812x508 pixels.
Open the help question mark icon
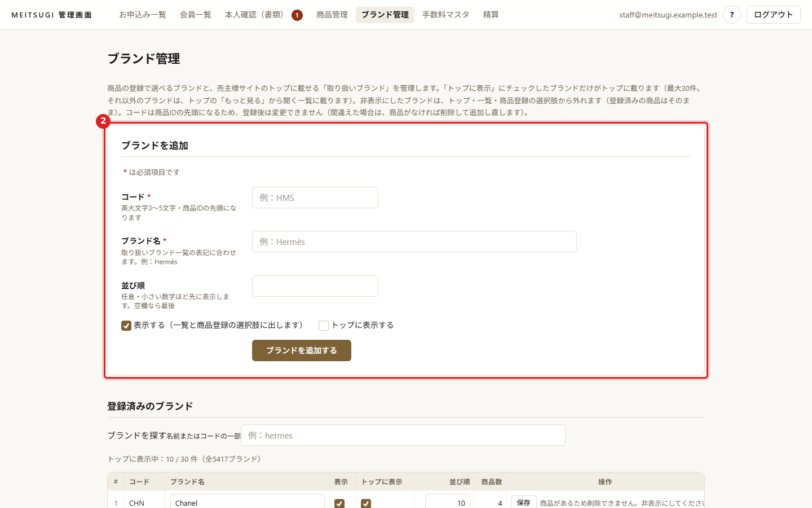pyautogui.click(x=732, y=15)
